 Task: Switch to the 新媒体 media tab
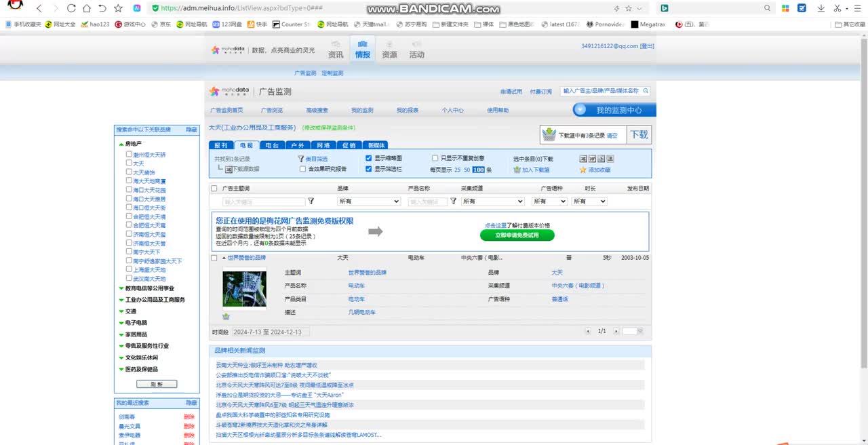(x=376, y=145)
